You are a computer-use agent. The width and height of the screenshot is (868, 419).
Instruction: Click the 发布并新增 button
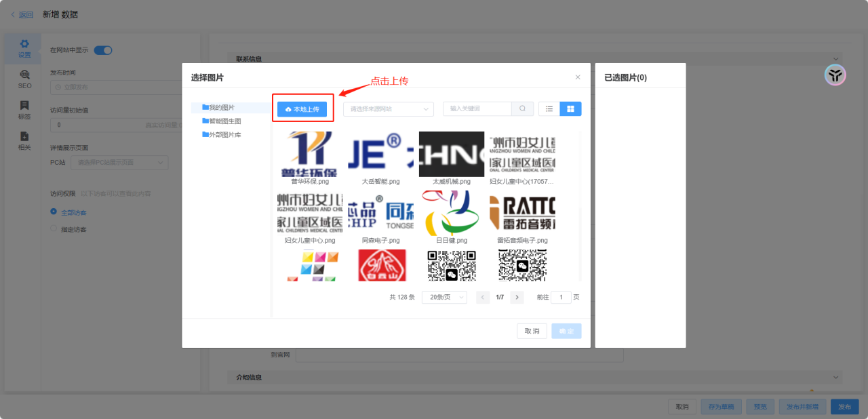click(802, 407)
